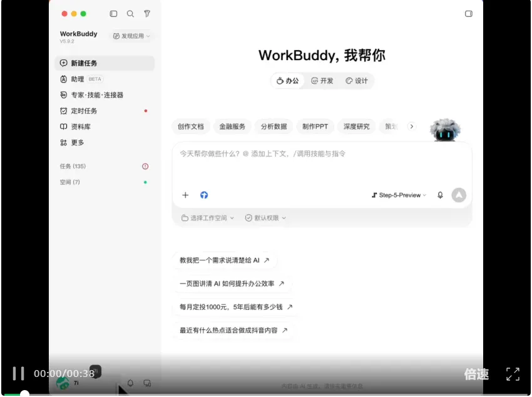Viewport: 532px width, 397px height.
Task: Open 定时任务 in the sidebar
Action: tap(105, 111)
